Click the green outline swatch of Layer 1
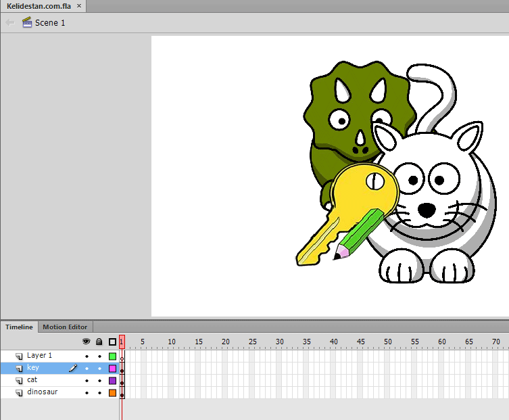Viewport: 509px width, 420px height. (x=112, y=356)
